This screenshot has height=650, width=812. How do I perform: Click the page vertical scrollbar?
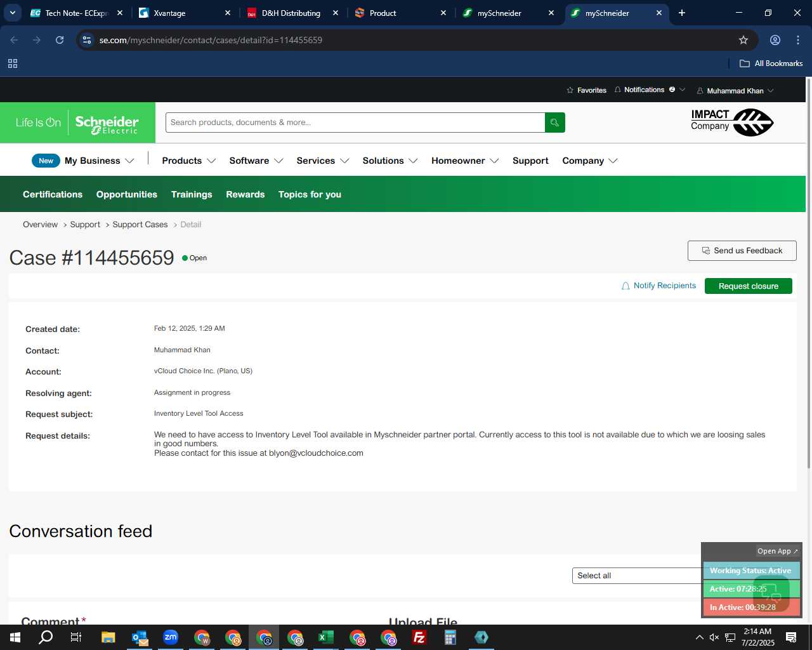(x=809, y=273)
